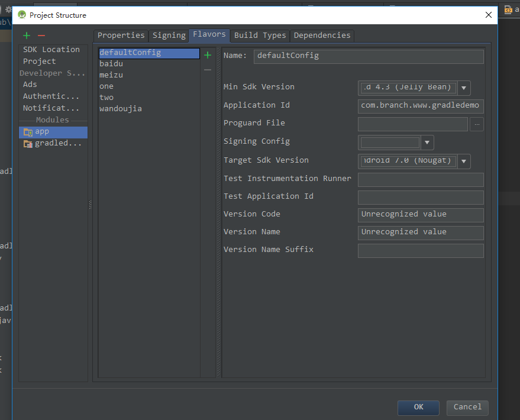Click the Test Application Id field
The width and height of the screenshot is (520, 420).
421,197
